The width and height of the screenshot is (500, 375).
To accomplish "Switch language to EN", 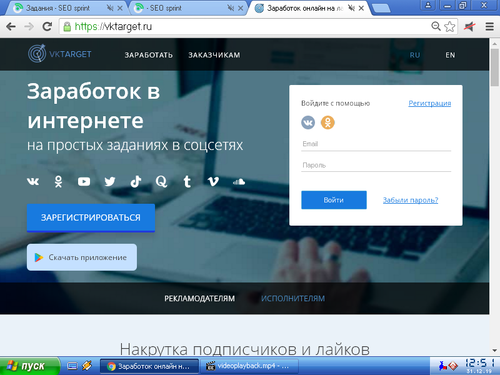I will [x=450, y=55].
